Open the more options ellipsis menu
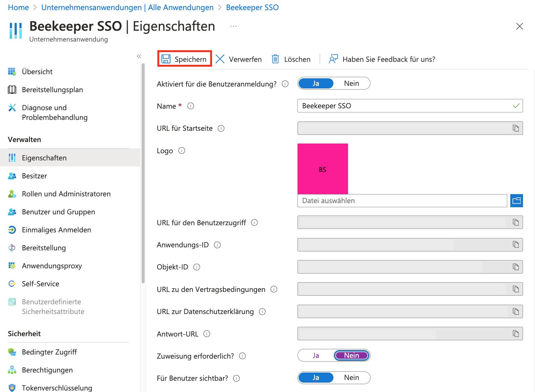Screen dimensions: 535x392 click(233, 26)
